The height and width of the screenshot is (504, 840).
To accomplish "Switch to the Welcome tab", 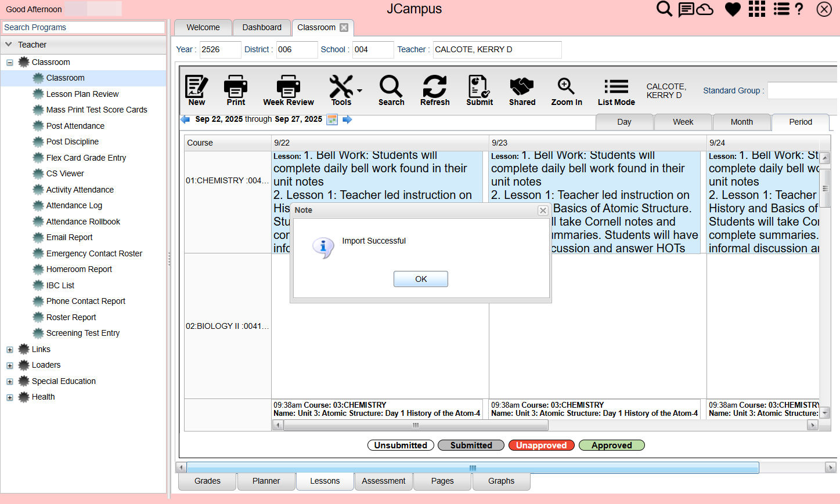I will (203, 27).
